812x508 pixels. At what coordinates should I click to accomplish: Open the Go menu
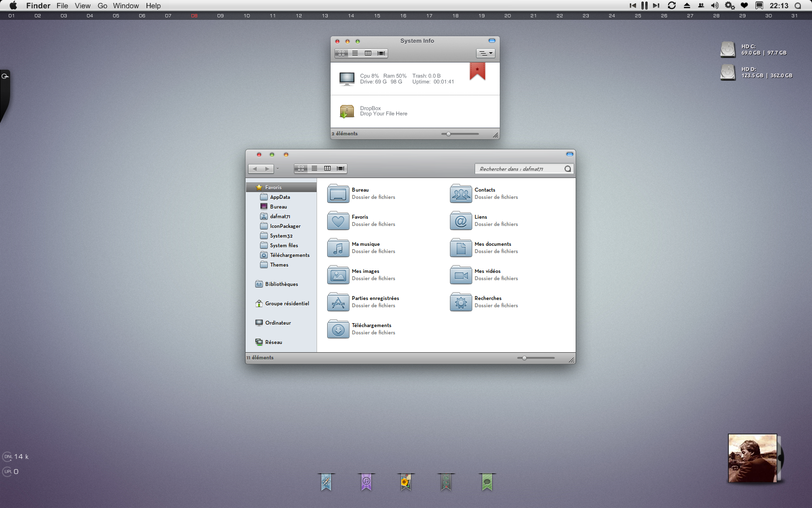point(102,5)
